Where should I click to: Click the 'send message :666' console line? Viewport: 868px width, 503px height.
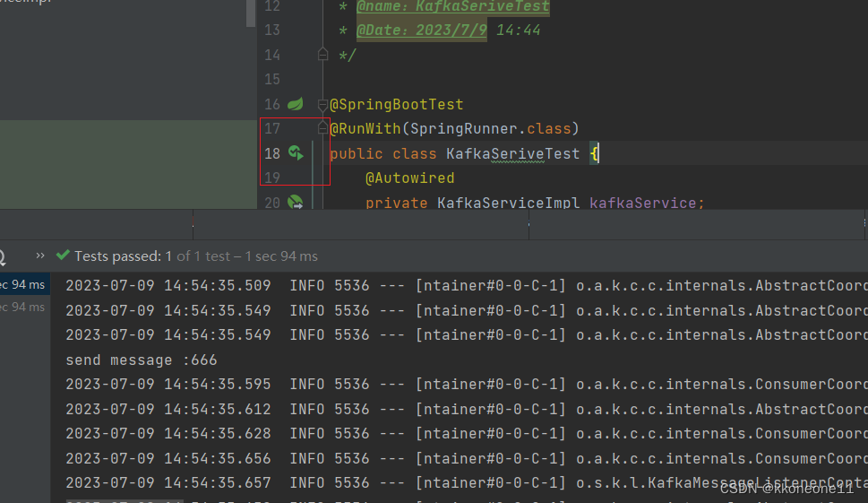pos(142,360)
